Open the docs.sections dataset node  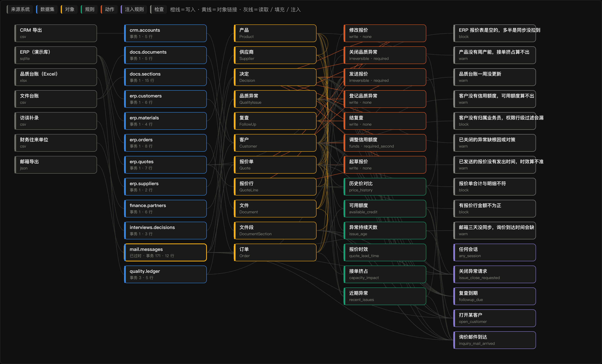pyautogui.click(x=165, y=77)
